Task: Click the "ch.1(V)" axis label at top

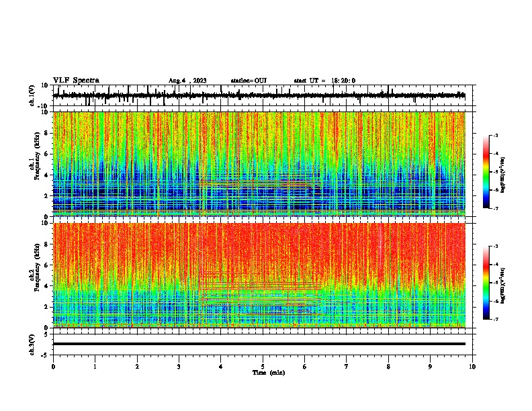Action: point(32,95)
